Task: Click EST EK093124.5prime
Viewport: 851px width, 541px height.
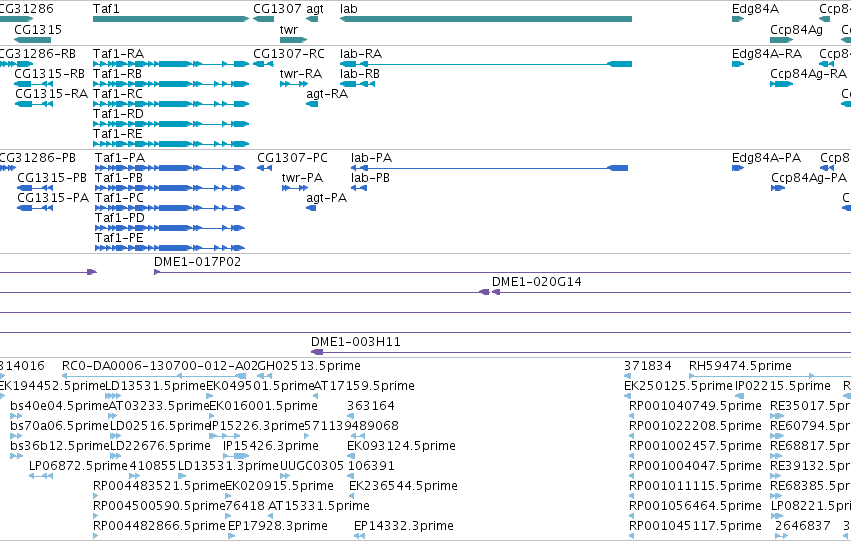Action: (x=401, y=446)
